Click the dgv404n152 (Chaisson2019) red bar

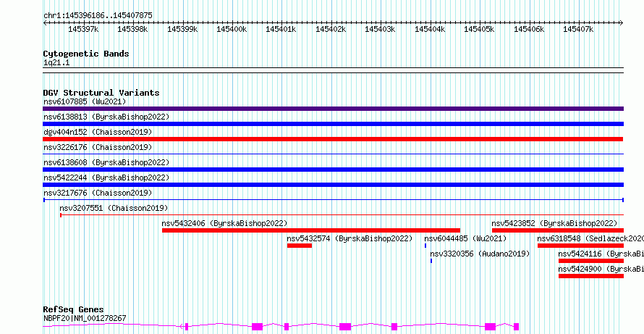tap(333, 139)
